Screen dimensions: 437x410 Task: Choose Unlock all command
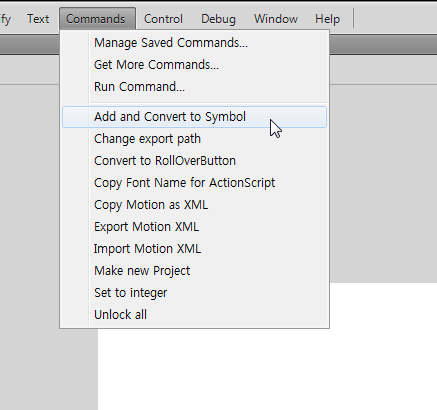[x=195, y=315]
